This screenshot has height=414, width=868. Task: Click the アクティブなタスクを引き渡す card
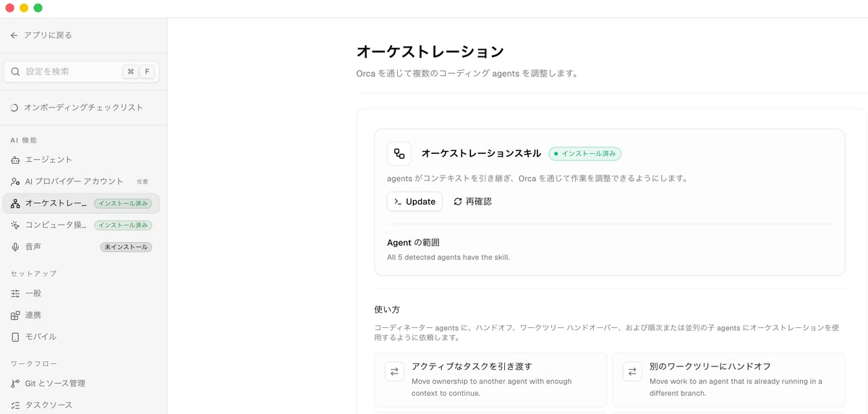pyautogui.click(x=490, y=380)
